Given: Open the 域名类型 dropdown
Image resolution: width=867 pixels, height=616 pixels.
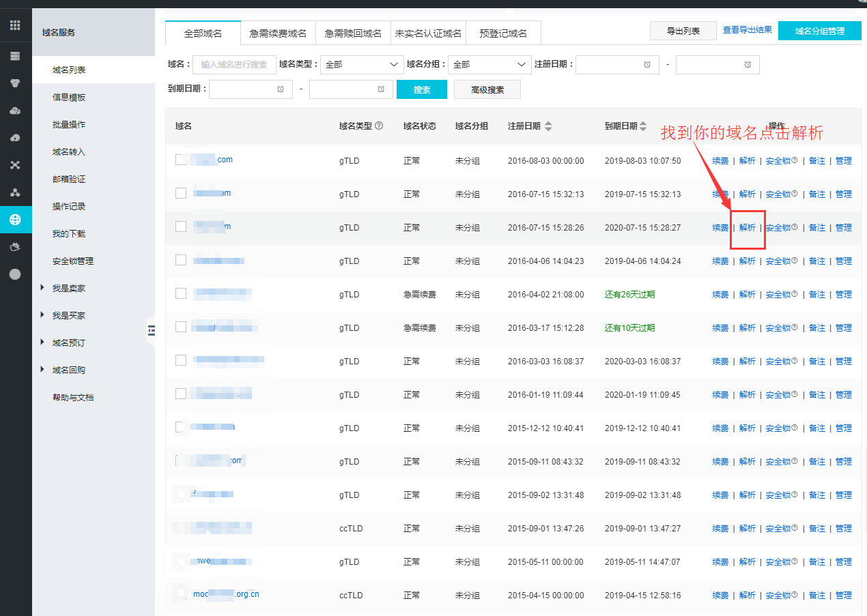Looking at the screenshot, I should click(x=362, y=64).
